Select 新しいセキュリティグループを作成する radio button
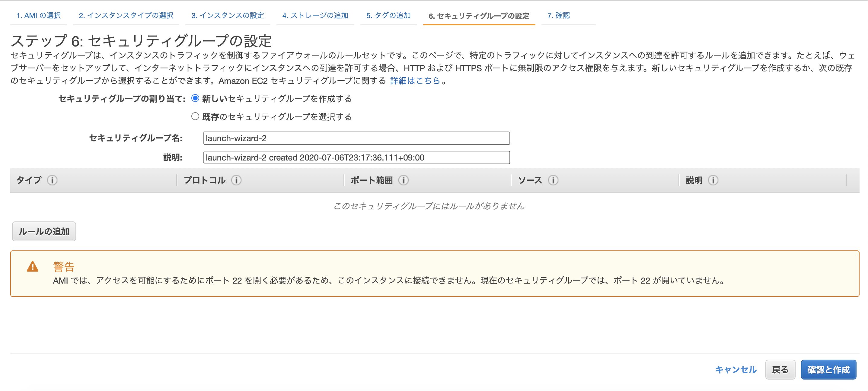The width and height of the screenshot is (868, 391). point(195,98)
